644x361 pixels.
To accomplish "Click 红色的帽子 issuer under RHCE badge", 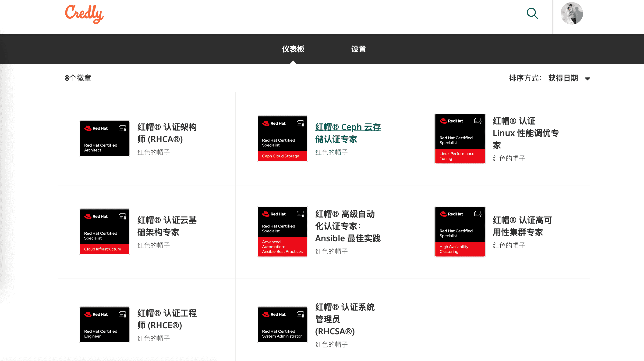I will coord(153,339).
